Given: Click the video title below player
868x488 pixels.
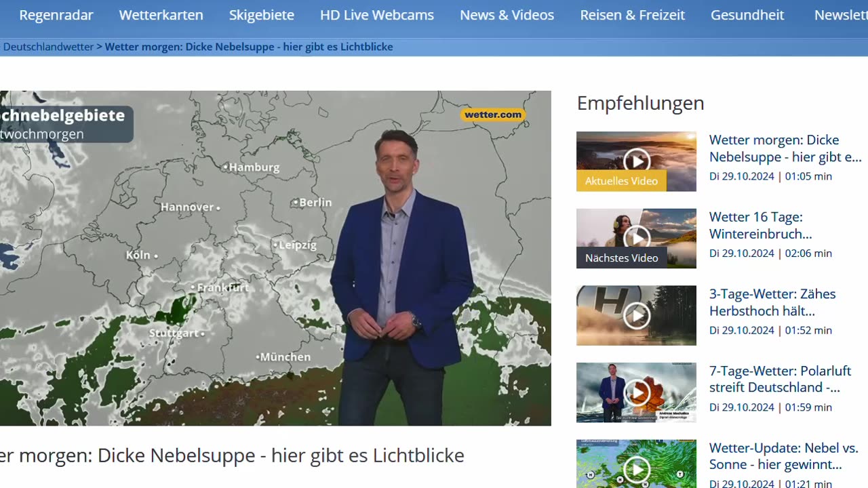Looking at the screenshot, I should click(232, 455).
